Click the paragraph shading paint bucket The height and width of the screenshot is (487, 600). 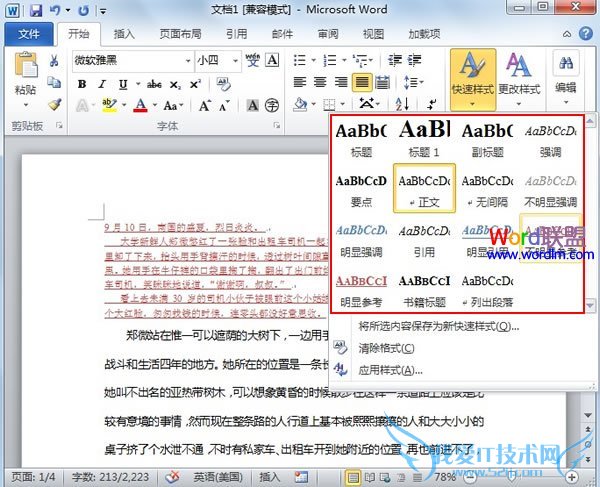(x=300, y=104)
